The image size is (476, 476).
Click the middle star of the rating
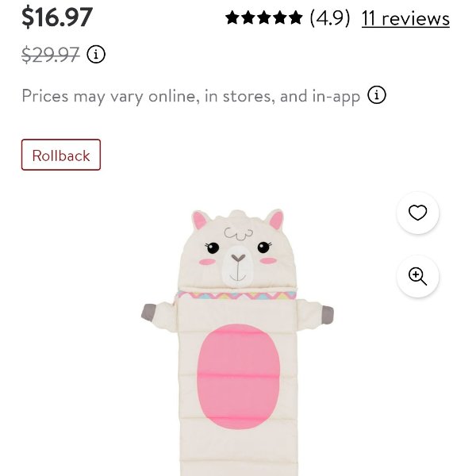264,17
